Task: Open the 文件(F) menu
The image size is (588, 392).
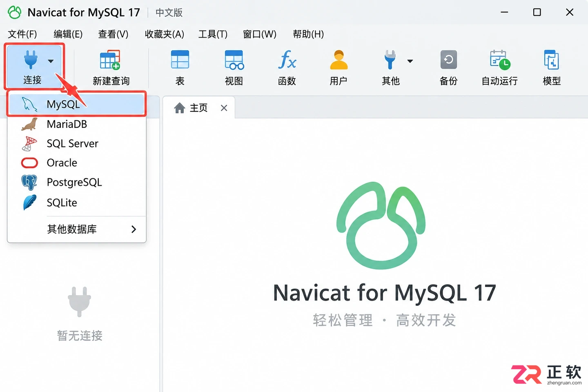Action: (22, 34)
